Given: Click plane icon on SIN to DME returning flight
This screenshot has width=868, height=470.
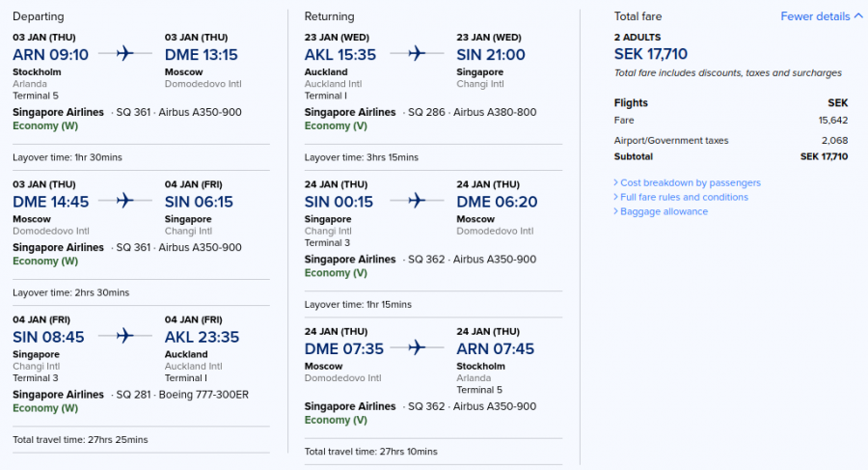Looking at the screenshot, I should [417, 201].
